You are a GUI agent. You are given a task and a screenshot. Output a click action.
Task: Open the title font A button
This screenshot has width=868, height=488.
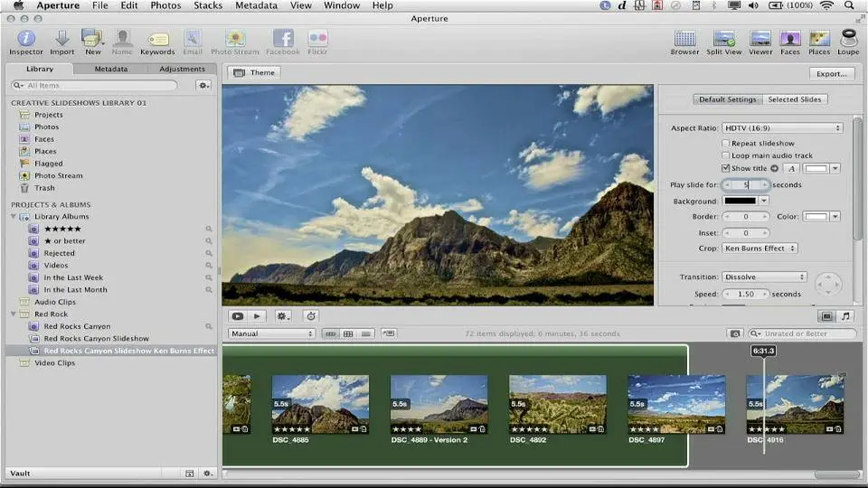[792, 168]
